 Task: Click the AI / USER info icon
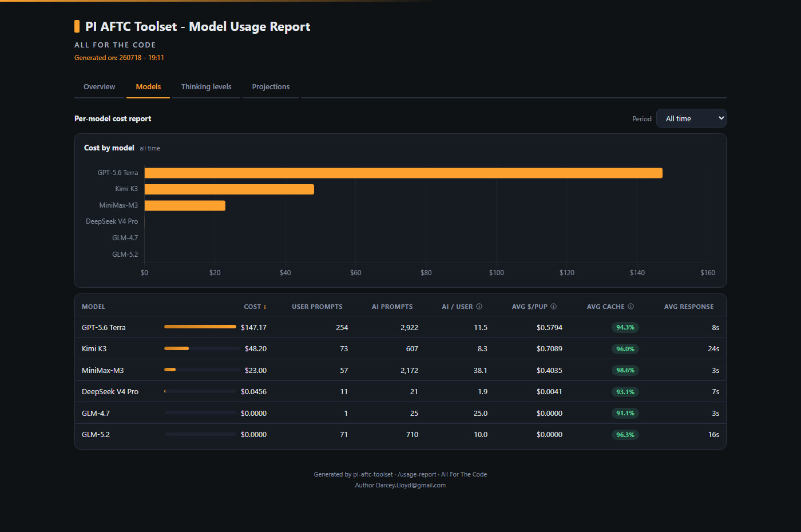point(479,307)
